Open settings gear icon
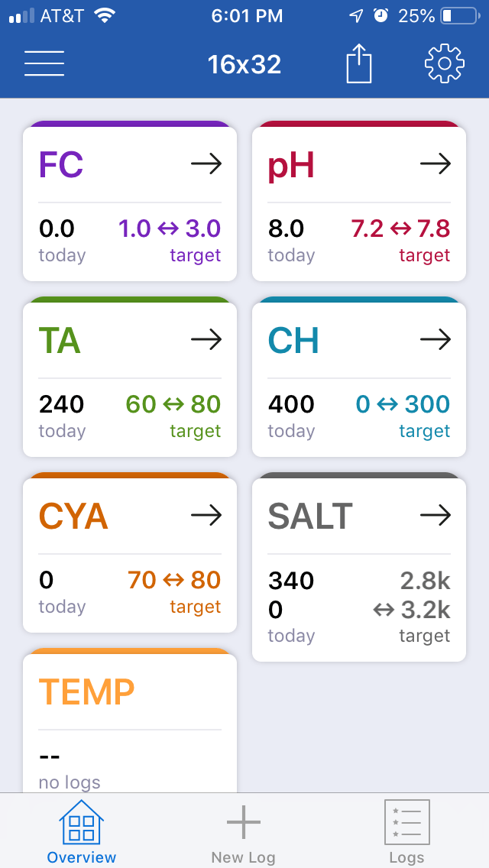The height and width of the screenshot is (868, 489). click(444, 63)
